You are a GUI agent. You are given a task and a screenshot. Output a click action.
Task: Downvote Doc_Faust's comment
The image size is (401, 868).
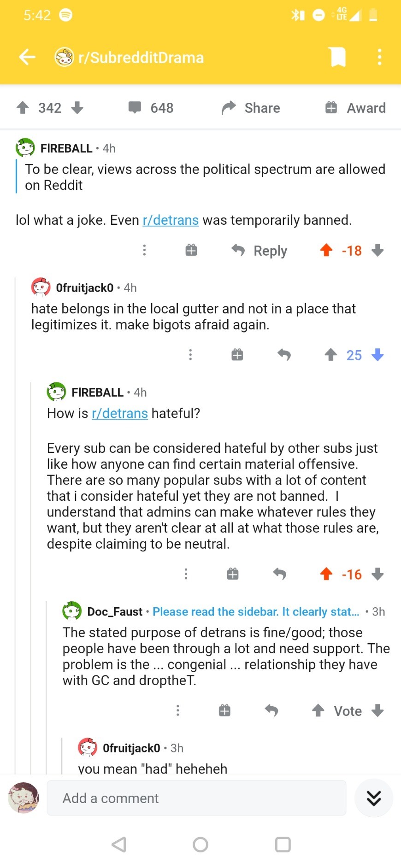(377, 710)
